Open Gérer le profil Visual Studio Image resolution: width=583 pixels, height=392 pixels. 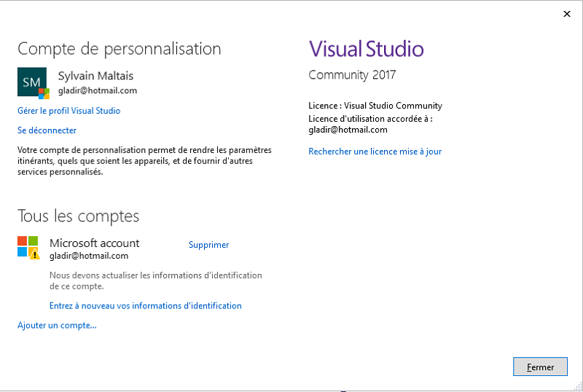[69, 111]
